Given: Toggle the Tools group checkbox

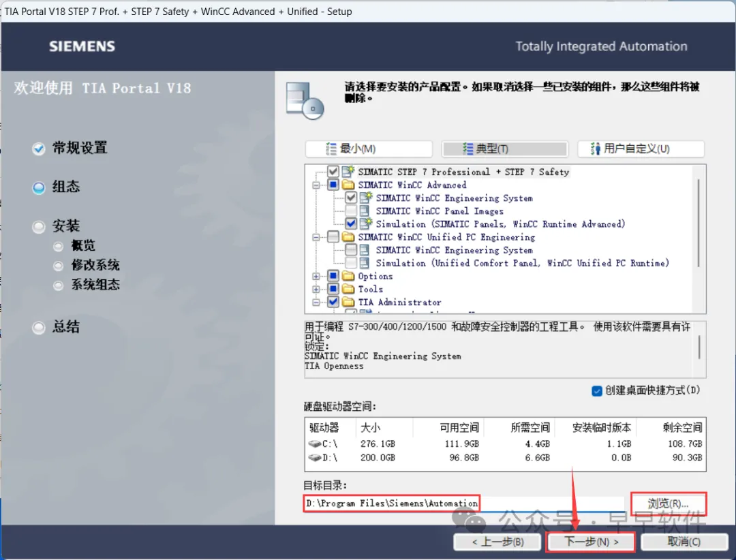Looking at the screenshot, I should click(x=333, y=289).
